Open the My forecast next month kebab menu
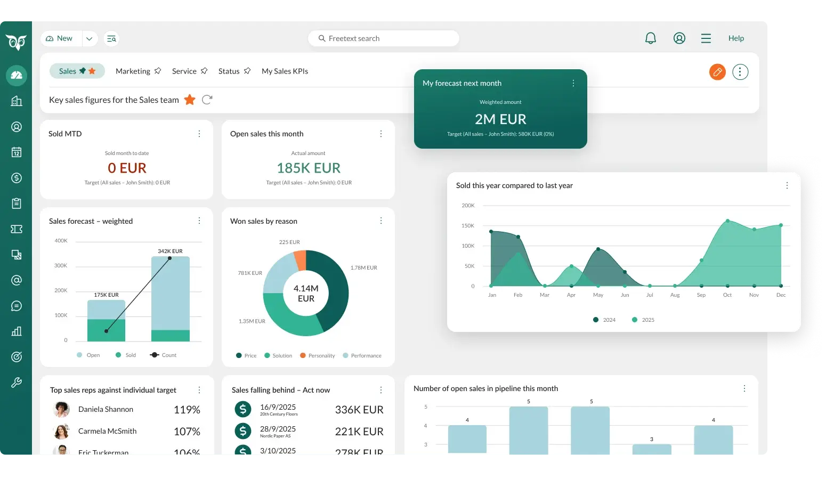Screen dimensions: 826x504 [573, 83]
